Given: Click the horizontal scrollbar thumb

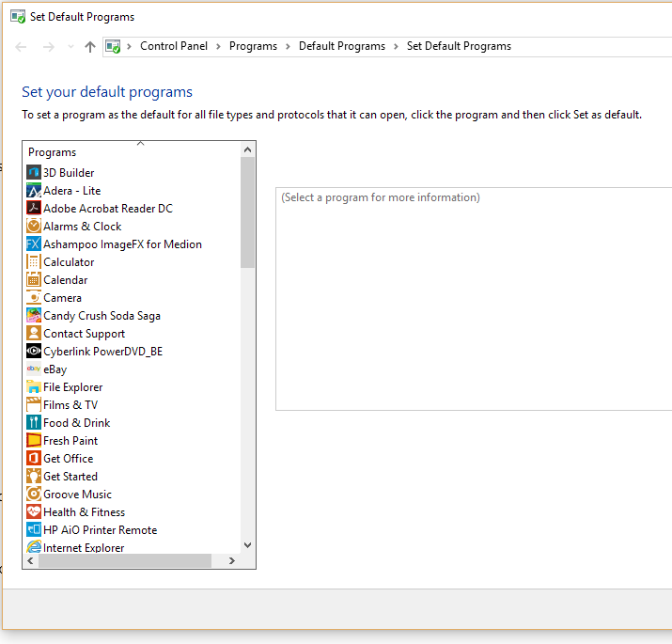Looking at the screenshot, I should pyautogui.click(x=125, y=561).
